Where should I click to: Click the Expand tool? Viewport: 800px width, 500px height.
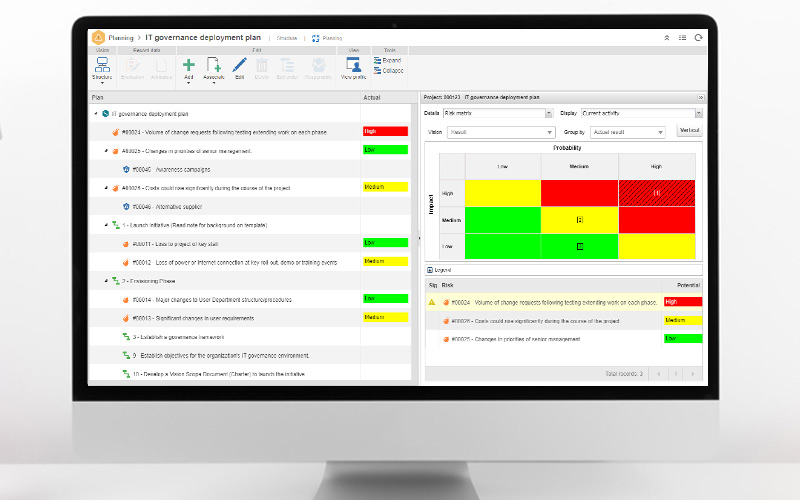(x=387, y=60)
